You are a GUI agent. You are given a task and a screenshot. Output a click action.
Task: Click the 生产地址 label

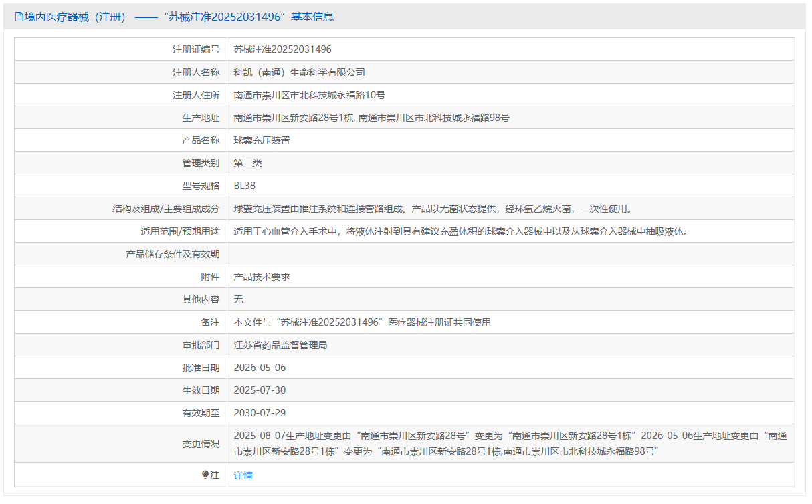point(201,118)
